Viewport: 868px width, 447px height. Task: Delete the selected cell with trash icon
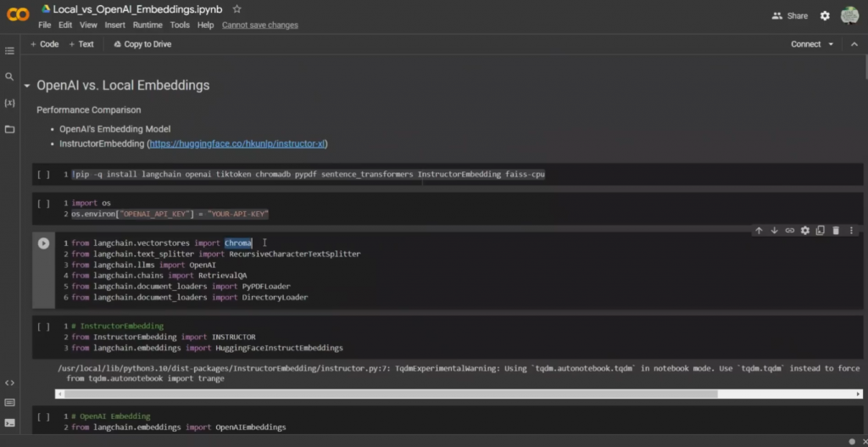point(836,231)
